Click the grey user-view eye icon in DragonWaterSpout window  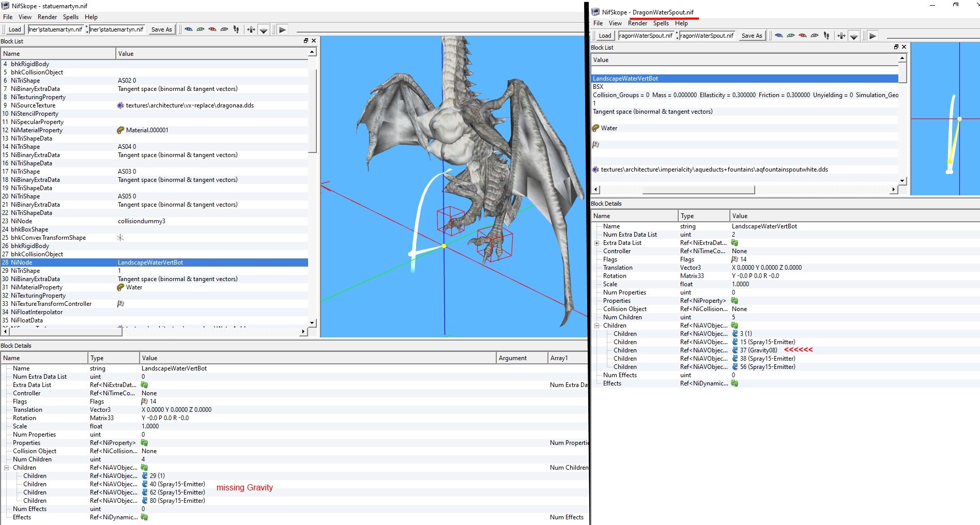[815, 36]
